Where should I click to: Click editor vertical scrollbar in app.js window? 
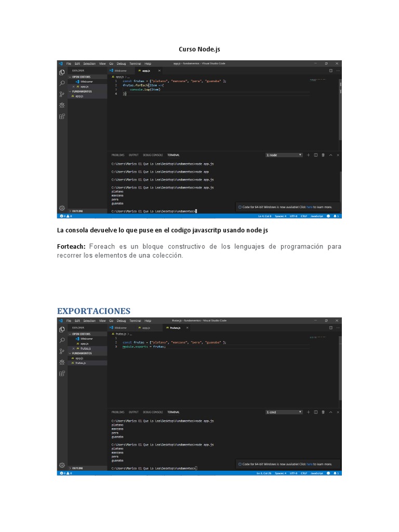(x=340, y=110)
